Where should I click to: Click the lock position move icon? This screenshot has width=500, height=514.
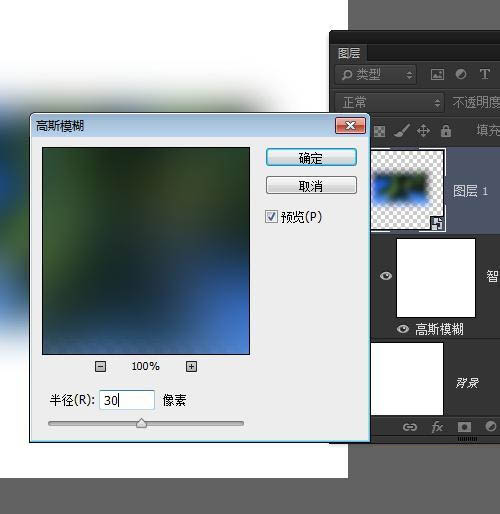click(423, 131)
